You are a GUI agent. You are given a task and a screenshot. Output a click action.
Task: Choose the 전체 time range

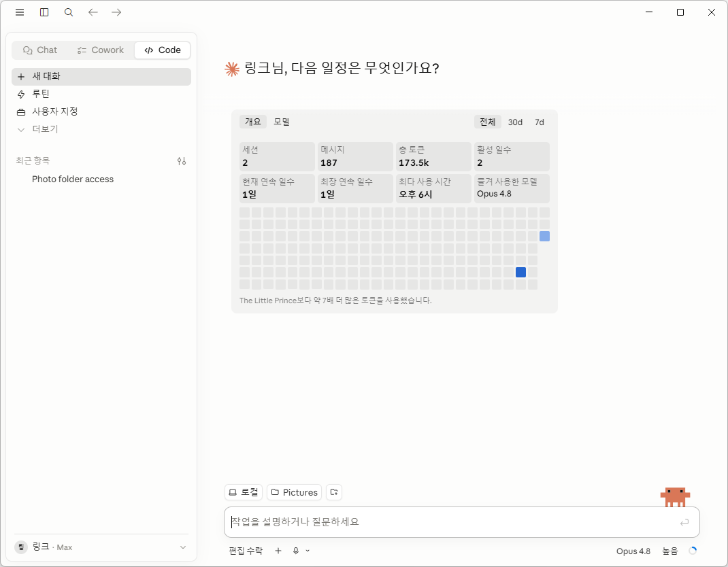click(x=488, y=122)
